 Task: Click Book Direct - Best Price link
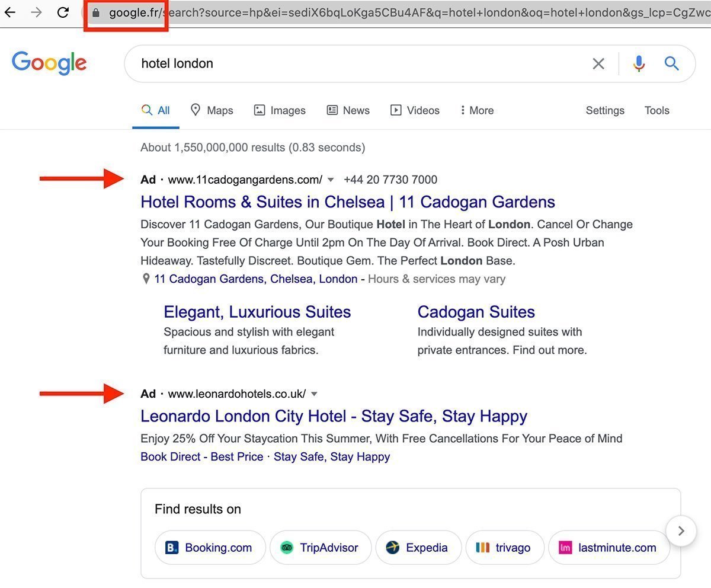coord(202,457)
